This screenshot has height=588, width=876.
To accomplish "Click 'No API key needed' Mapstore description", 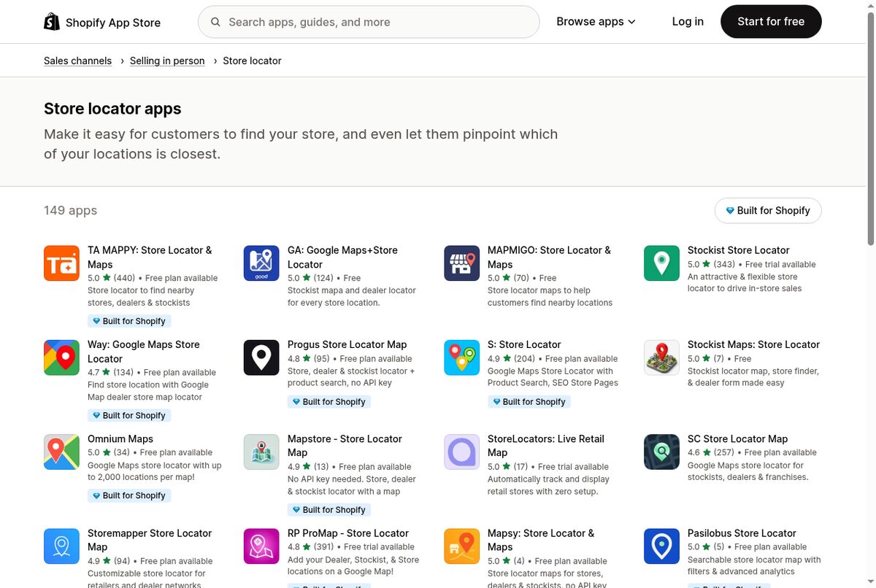I will tap(352, 485).
